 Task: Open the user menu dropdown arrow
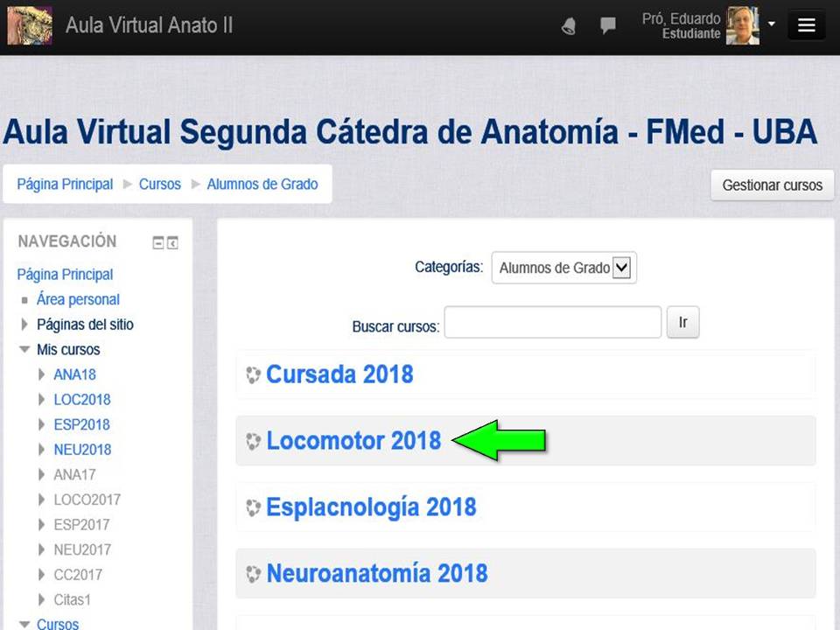[x=772, y=24]
